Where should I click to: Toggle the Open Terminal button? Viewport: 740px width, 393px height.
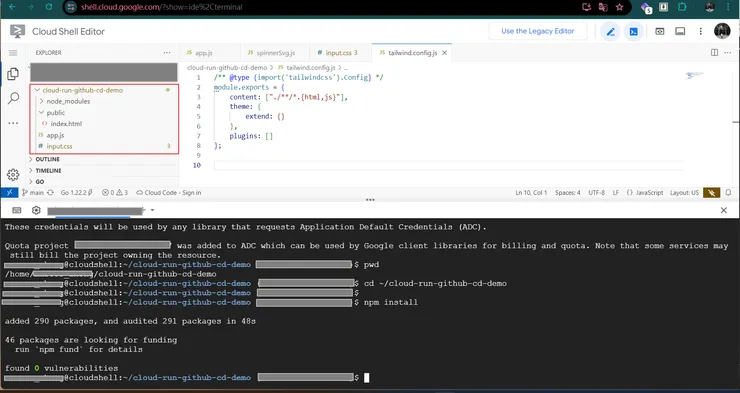(633, 32)
